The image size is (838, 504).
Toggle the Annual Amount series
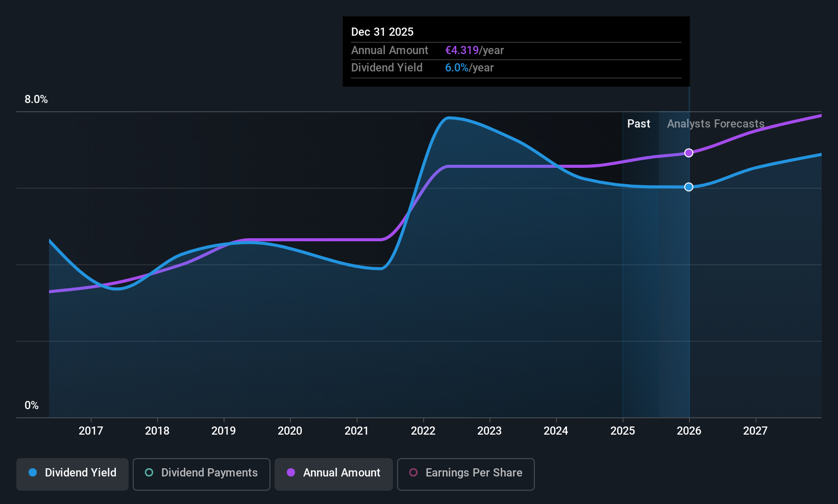334,474
